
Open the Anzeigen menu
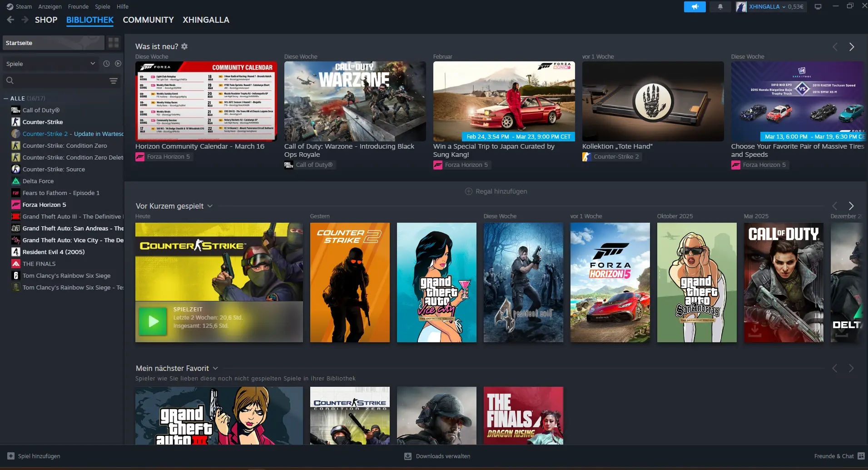pyautogui.click(x=50, y=7)
